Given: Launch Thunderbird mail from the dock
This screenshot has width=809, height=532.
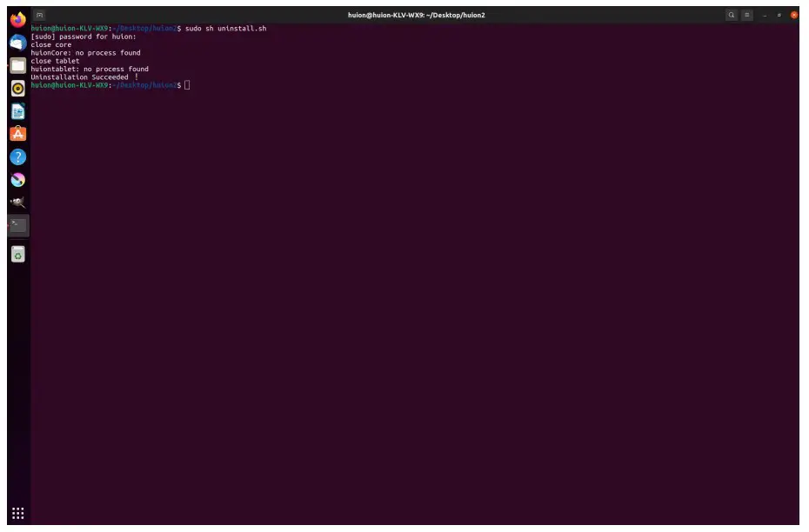Looking at the screenshot, I should (x=18, y=43).
